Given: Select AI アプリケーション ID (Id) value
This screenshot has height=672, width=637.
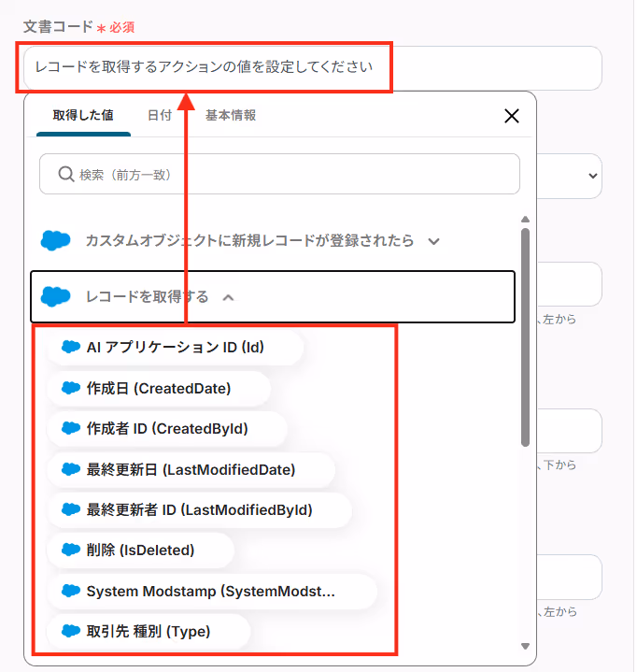Looking at the screenshot, I should click(176, 347).
